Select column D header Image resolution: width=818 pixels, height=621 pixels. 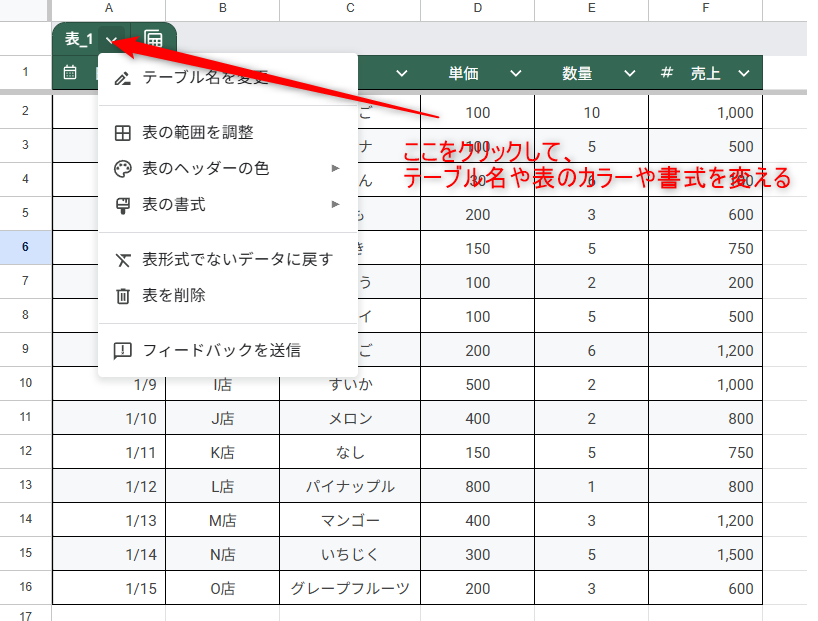[477, 9]
